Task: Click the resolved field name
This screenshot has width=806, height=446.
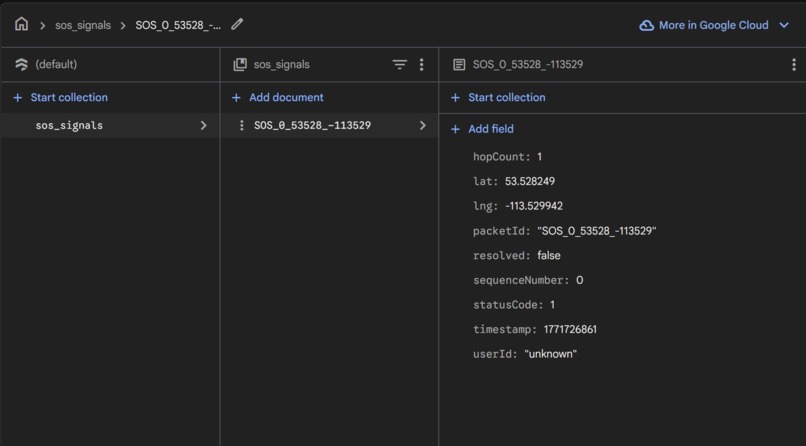Action: coord(501,255)
